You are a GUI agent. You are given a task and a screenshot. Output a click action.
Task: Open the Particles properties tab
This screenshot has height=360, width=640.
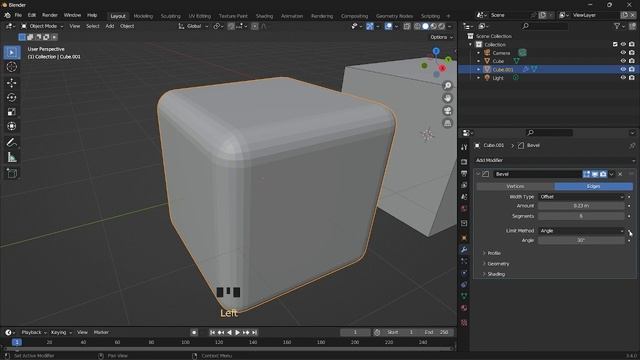click(x=464, y=261)
